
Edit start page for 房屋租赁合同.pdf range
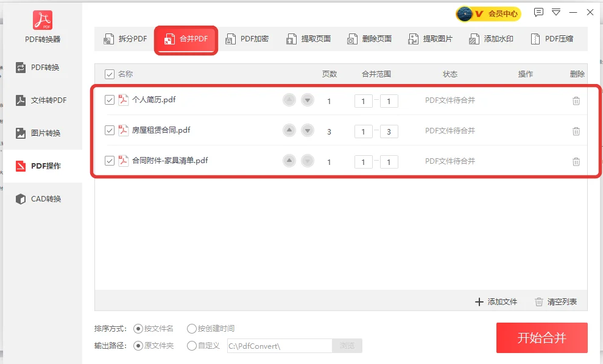coord(364,131)
